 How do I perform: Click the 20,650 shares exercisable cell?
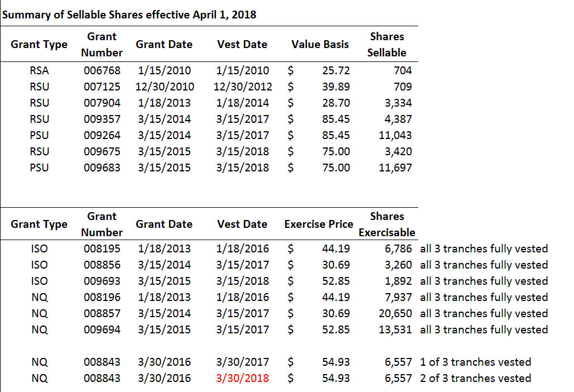pos(395,313)
